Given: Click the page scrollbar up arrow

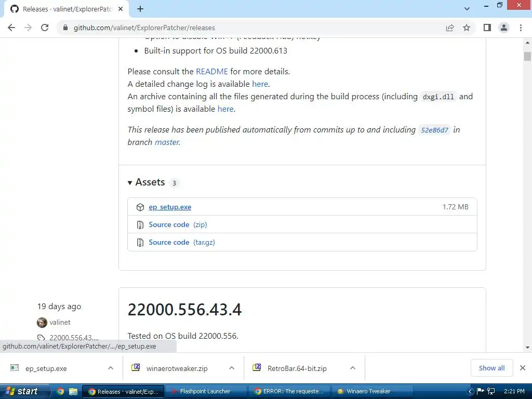Looking at the screenshot, I should 527,43.
